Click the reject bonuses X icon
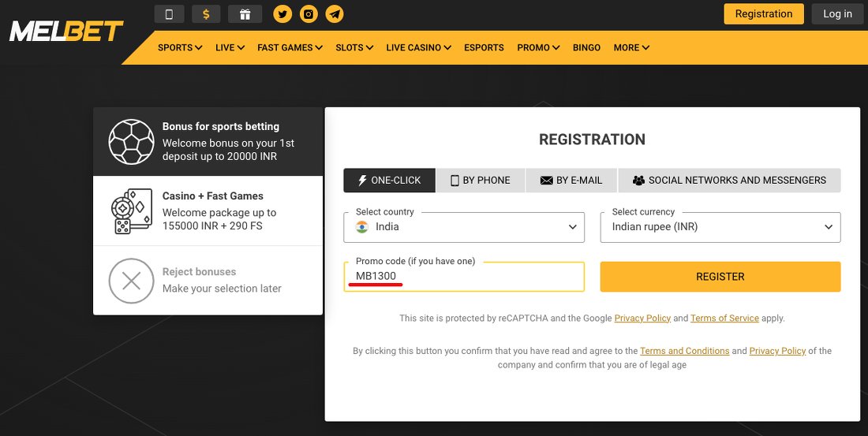868x436 pixels. coord(131,281)
